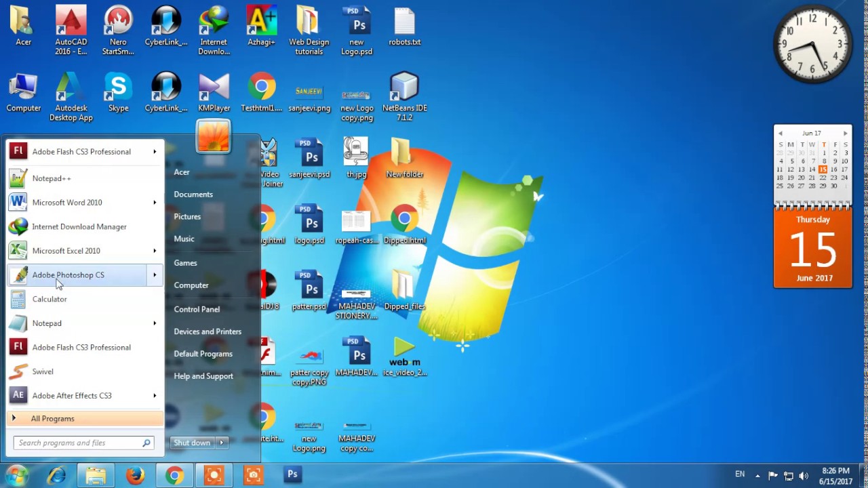Open Windows Explorer from taskbar
This screenshot has width=868, height=488.
[96, 475]
